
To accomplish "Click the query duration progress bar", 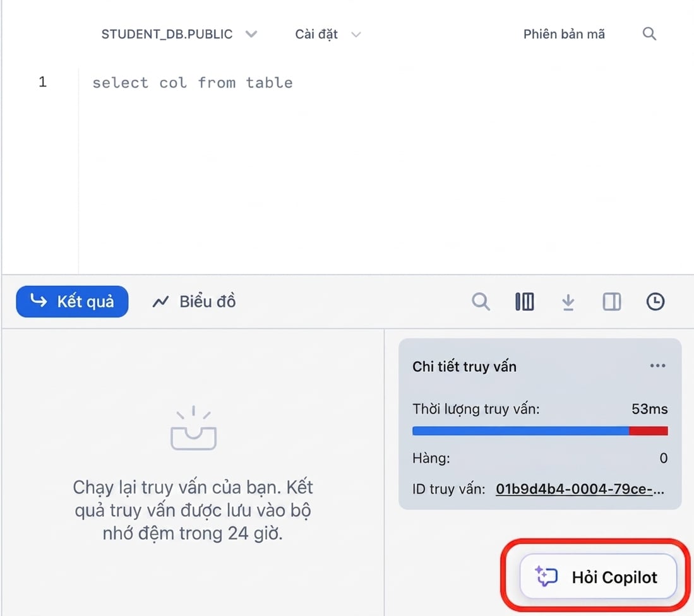I will pyautogui.click(x=540, y=431).
